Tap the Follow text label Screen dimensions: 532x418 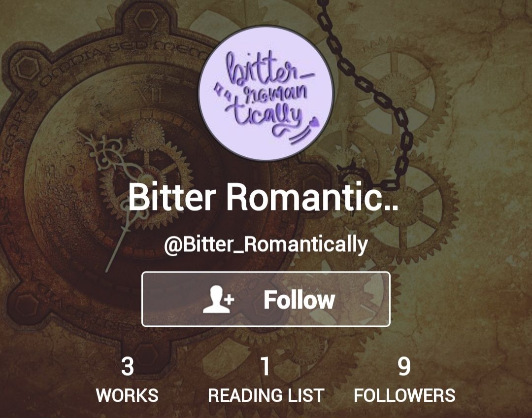299,300
